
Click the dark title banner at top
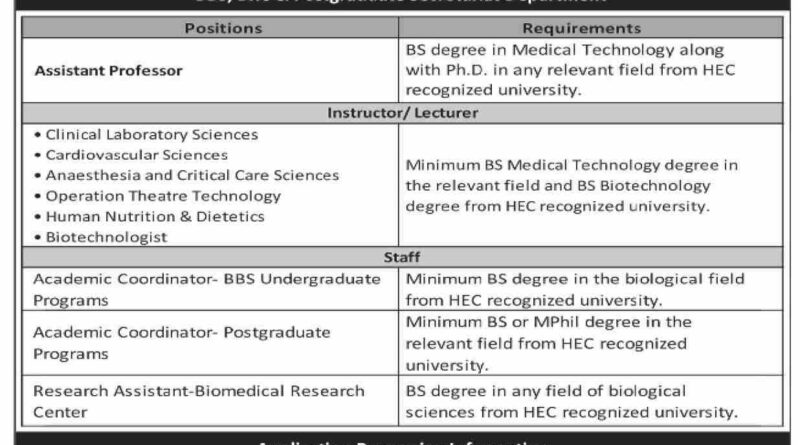point(400,5)
